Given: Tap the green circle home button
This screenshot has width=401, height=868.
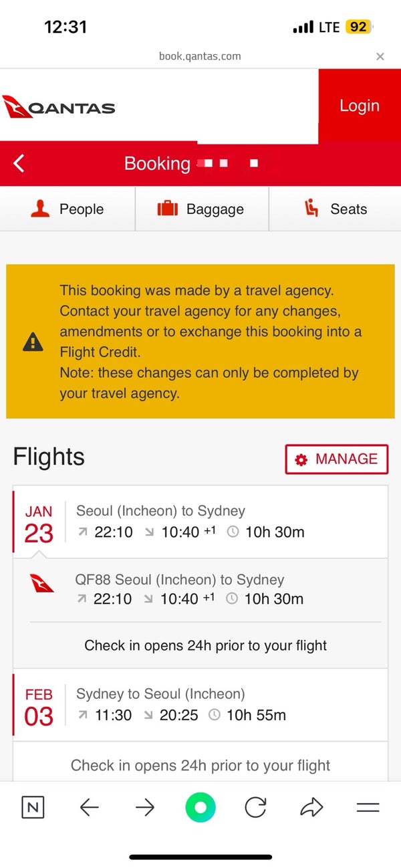Looking at the screenshot, I should click(200, 808).
